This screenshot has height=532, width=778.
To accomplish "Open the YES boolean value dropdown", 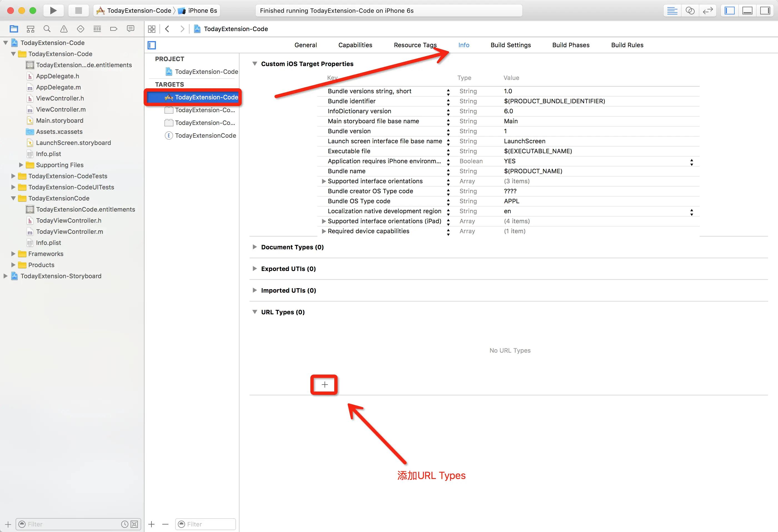I will click(x=691, y=161).
